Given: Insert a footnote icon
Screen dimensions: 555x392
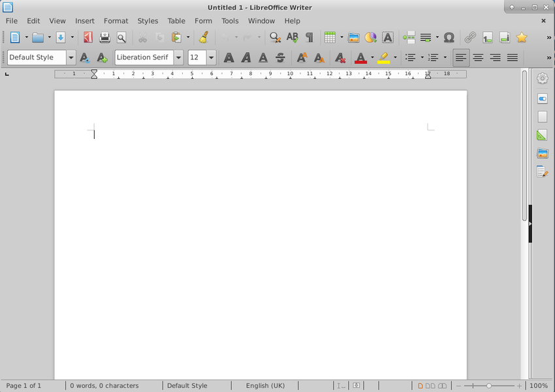Looking at the screenshot, I should (x=488, y=37).
